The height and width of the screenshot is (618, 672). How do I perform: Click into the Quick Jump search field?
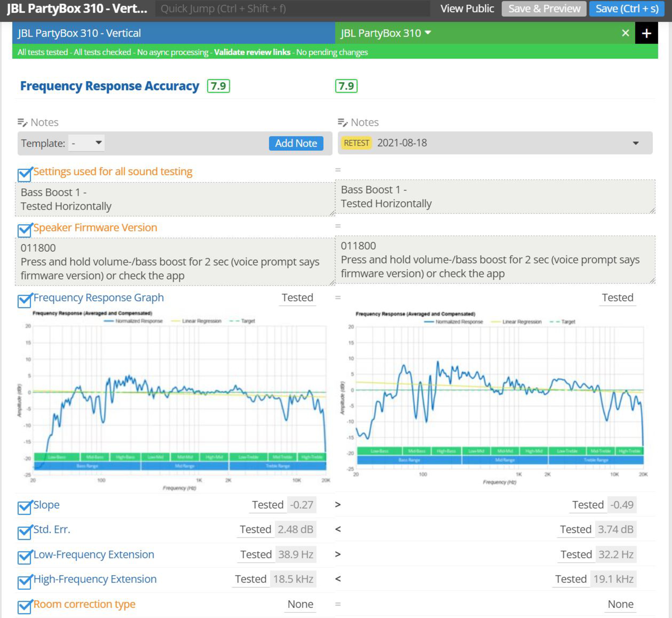tap(292, 9)
